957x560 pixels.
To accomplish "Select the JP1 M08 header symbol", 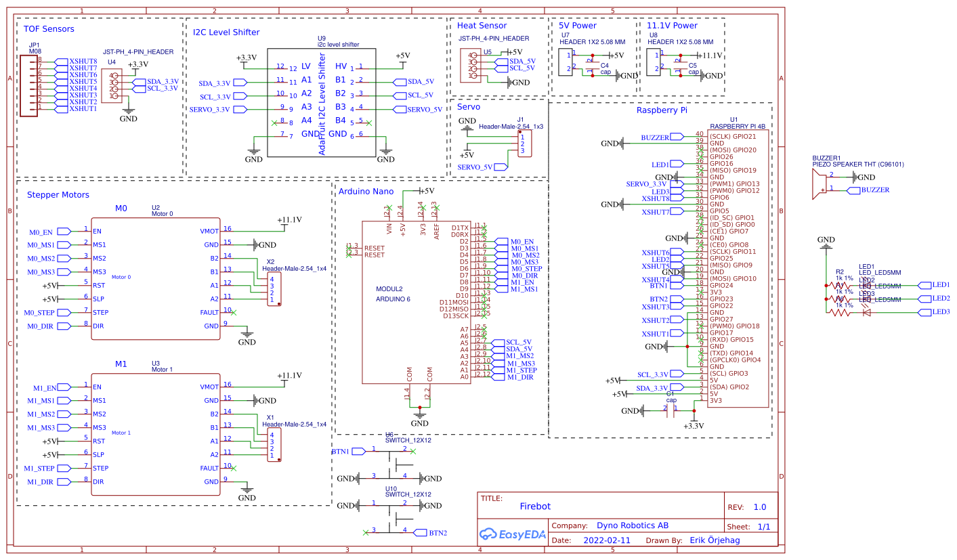I will [x=29, y=85].
